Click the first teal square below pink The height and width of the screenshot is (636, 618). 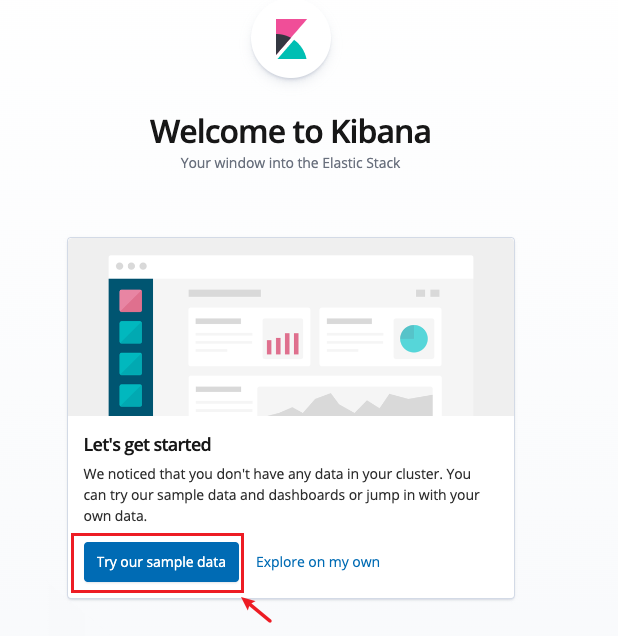(x=131, y=332)
